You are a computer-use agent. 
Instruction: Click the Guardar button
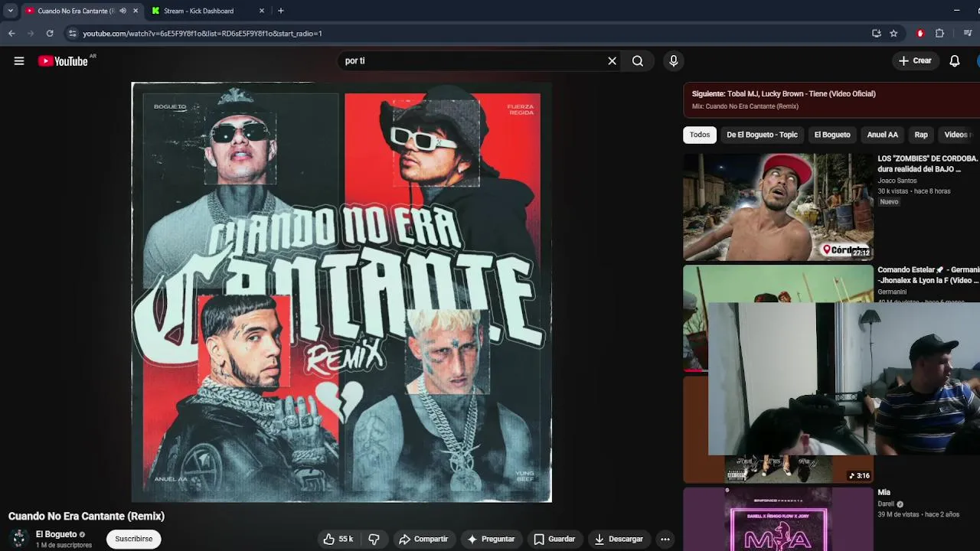[554, 539]
